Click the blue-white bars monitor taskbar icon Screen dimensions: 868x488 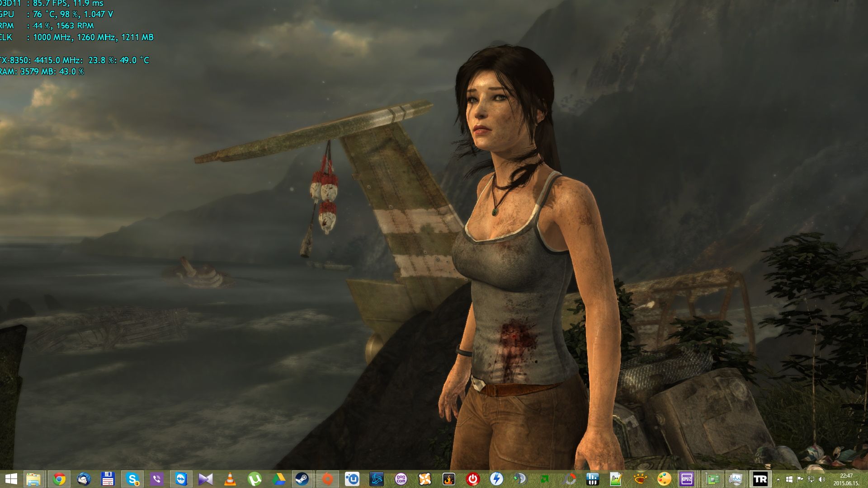[592, 479]
